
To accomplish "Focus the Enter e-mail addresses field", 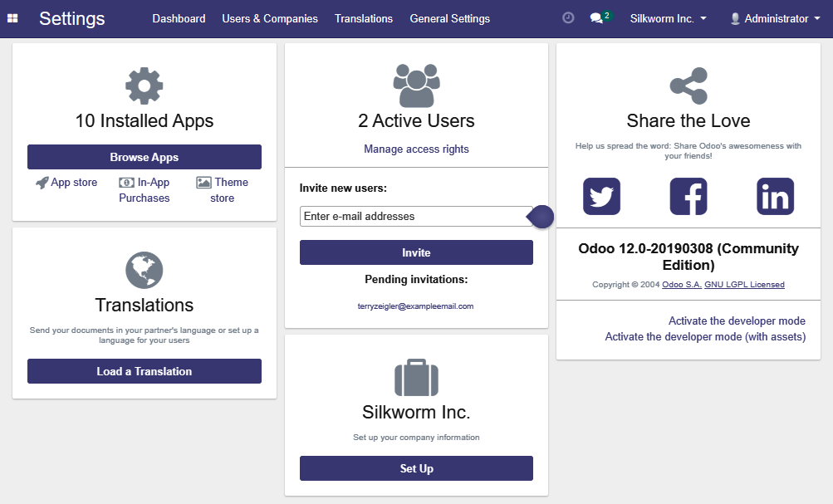I will coord(417,217).
